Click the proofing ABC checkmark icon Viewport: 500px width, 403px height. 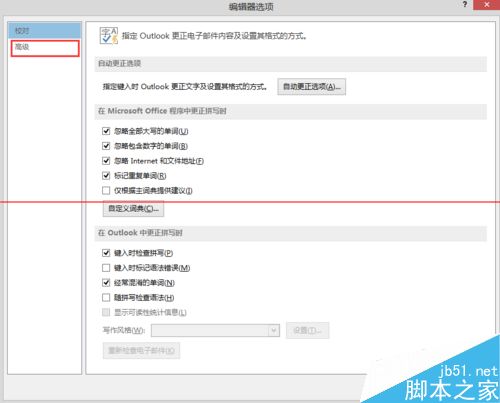pyautogui.click(x=109, y=36)
